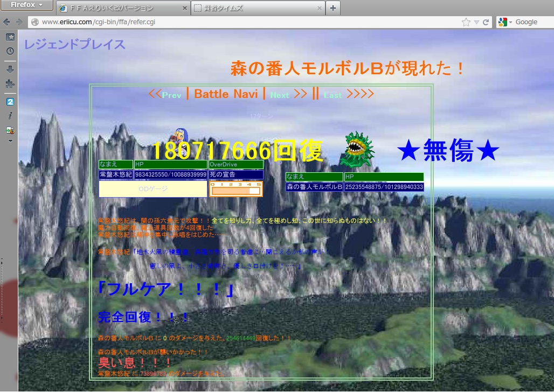
Task: Click the Morbol monster sprite
Action: [x=357, y=149]
